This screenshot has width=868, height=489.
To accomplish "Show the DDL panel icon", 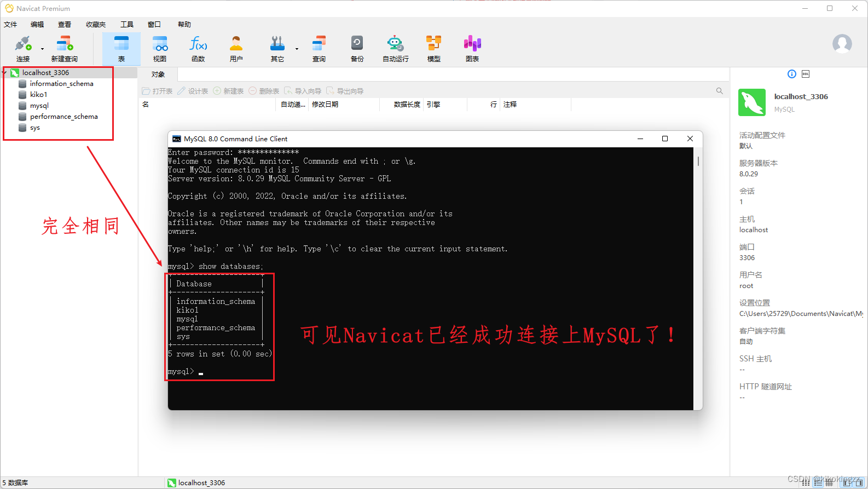I will click(806, 74).
